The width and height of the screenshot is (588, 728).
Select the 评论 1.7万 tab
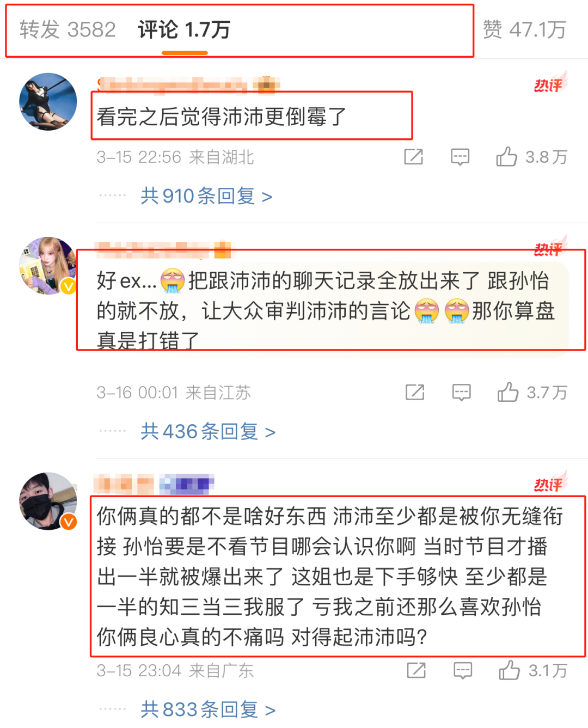184,29
